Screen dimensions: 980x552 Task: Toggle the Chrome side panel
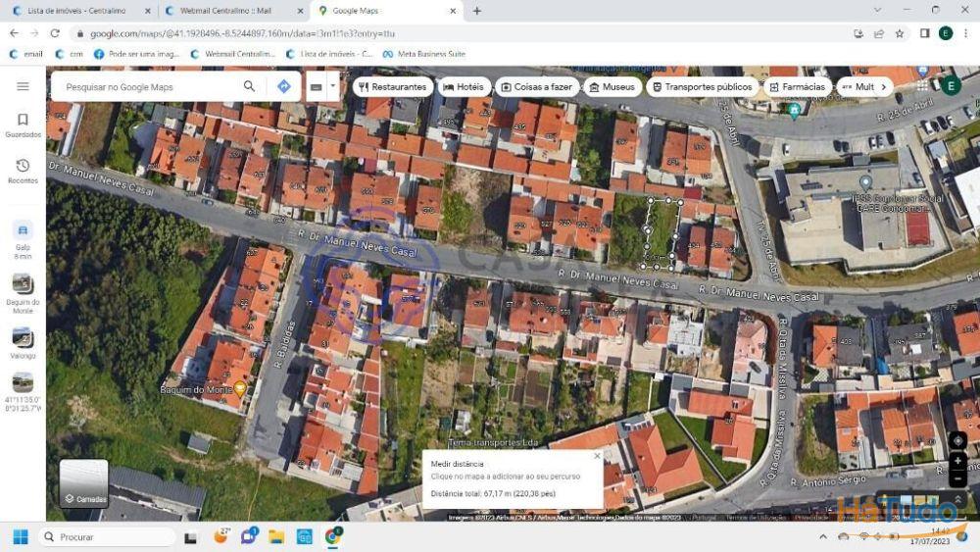pos(924,33)
